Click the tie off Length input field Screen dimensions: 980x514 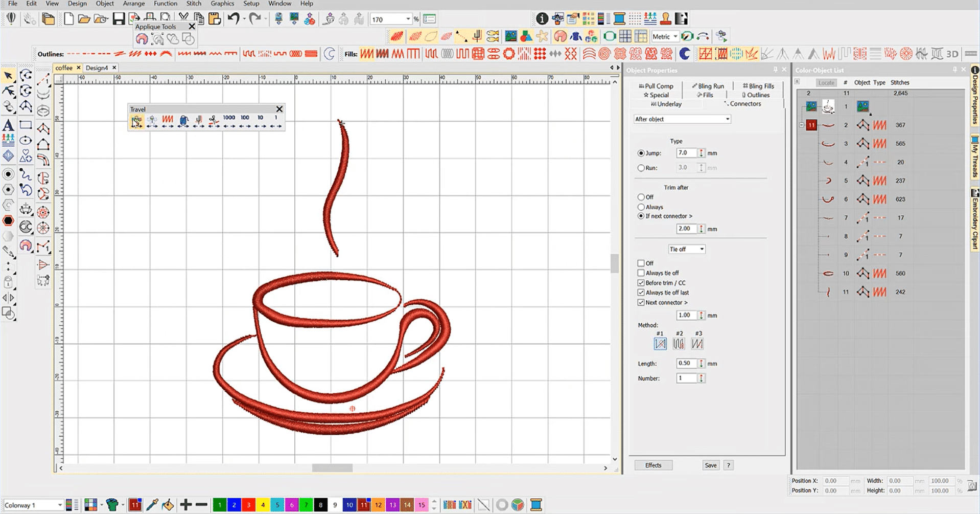click(x=686, y=364)
